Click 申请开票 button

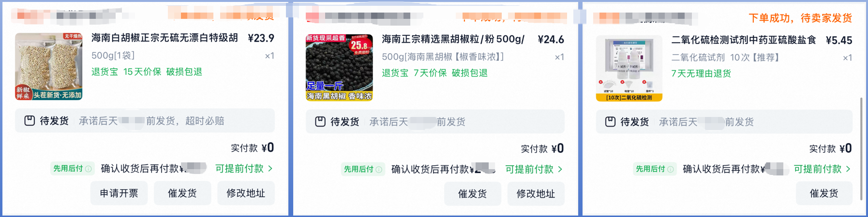pos(119,193)
